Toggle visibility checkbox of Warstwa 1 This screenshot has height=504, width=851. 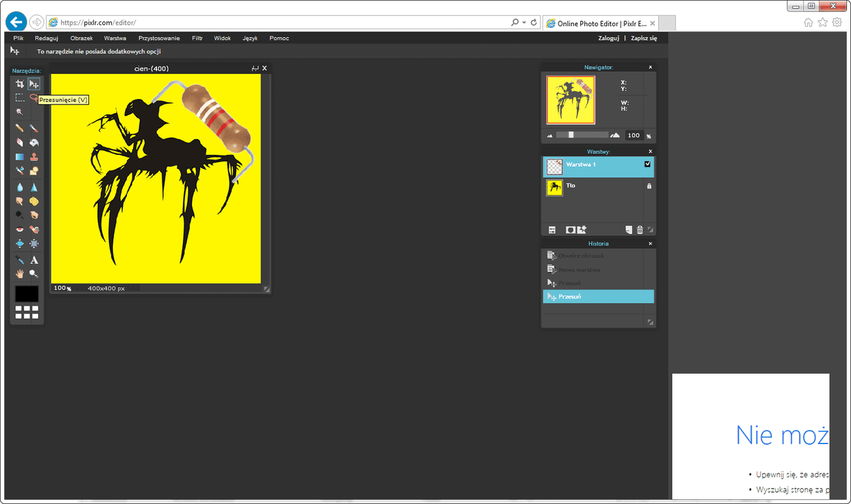click(648, 164)
